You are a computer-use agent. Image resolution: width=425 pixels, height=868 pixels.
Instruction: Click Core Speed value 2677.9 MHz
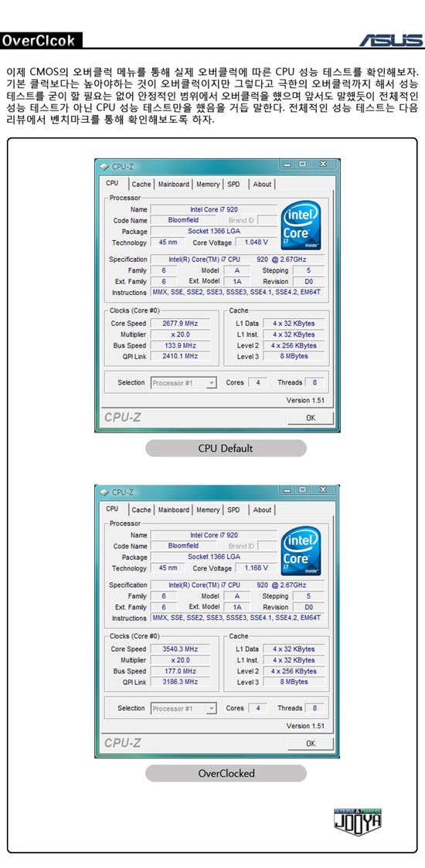[180, 324]
